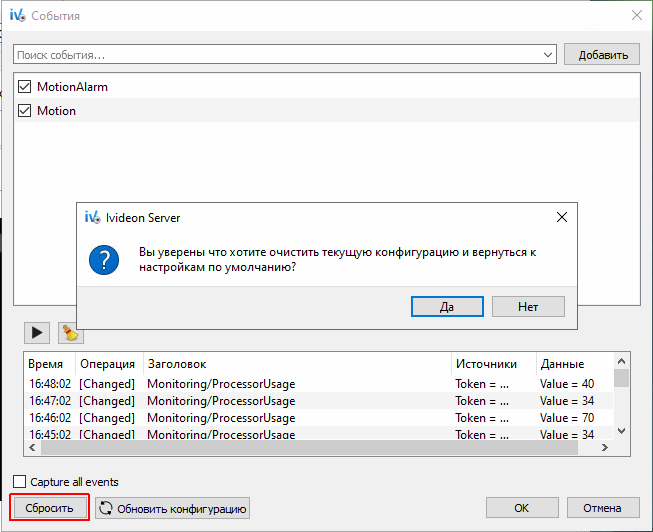Click 'Token = ...' in the 16:48:02 row
The height and width of the screenshot is (532, 653).
[482, 383]
